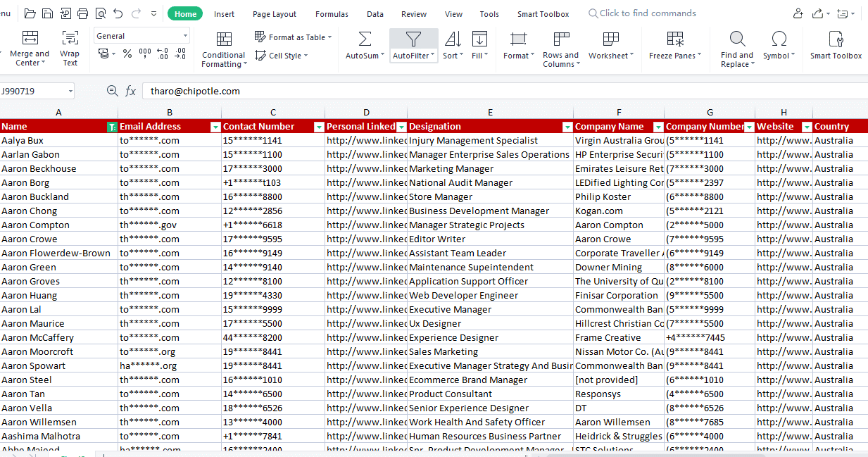Open Format as Table dropdown
The width and height of the screenshot is (868, 457).
[x=294, y=37]
